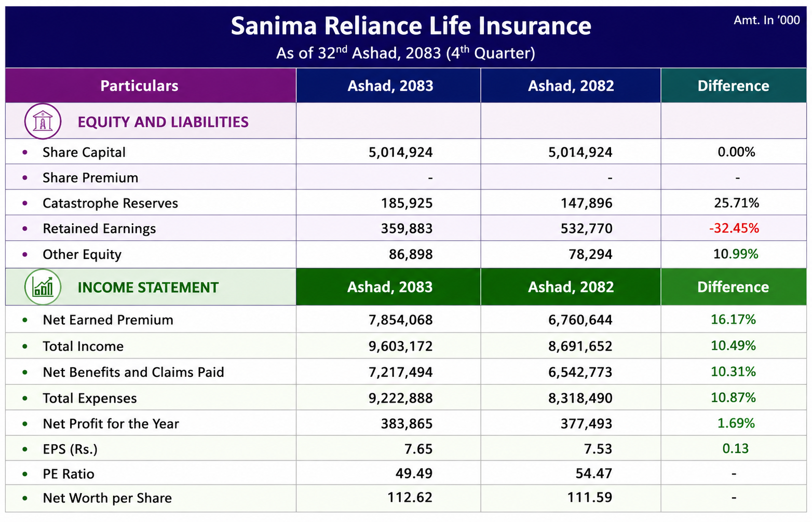Click the top Ashad, 2082 column header

click(x=571, y=86)
